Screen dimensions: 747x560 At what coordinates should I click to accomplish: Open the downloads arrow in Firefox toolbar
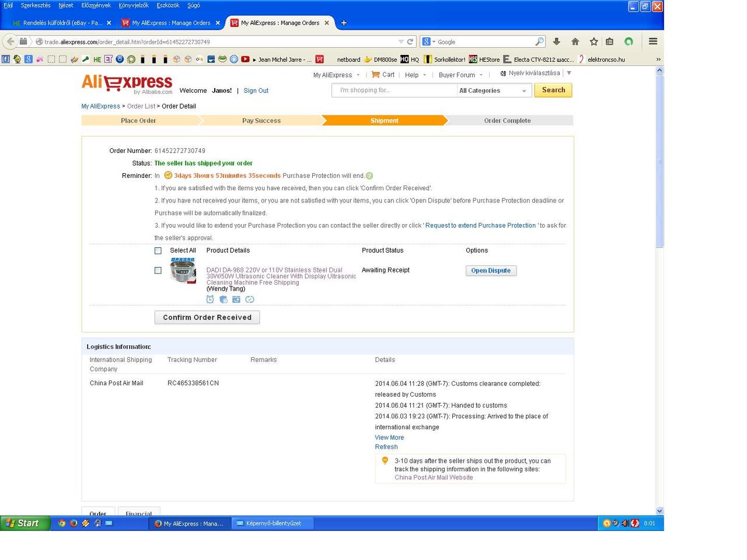pyautogui.click(x=556, y=41)
